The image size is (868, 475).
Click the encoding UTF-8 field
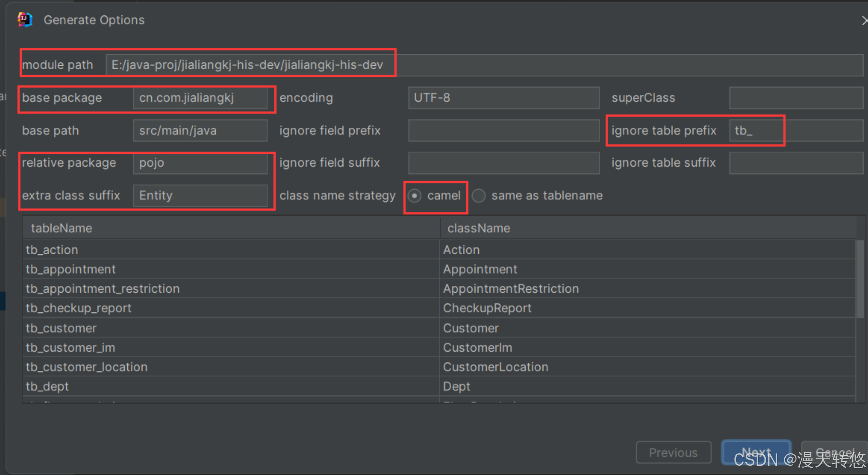tap(503, 98)
